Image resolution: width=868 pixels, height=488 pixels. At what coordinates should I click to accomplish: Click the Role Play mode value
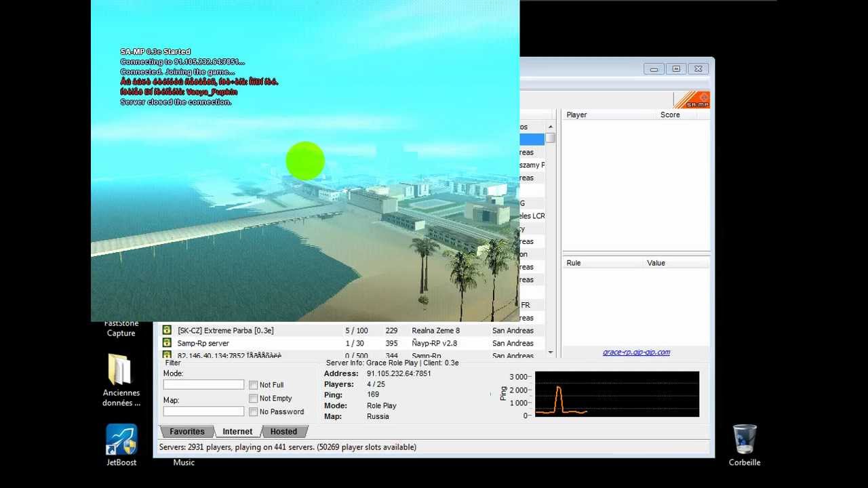pyautogui.click(x=382, y=405)
